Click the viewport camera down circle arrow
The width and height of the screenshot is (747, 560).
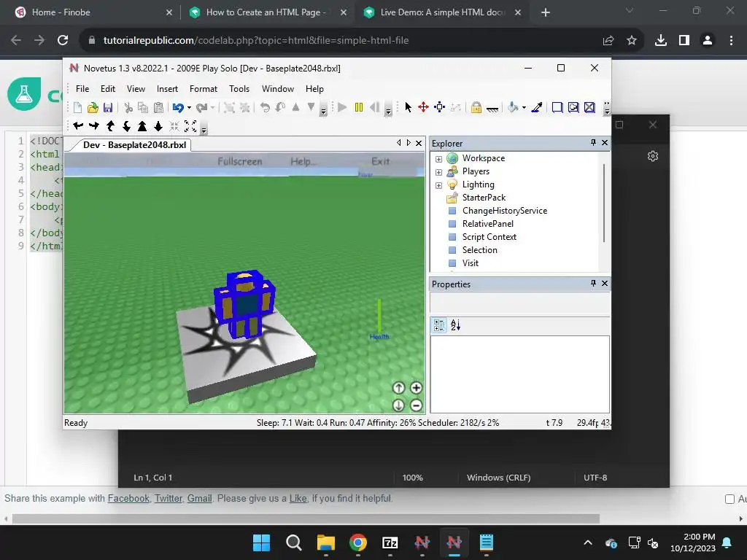pyautogui.click(x=399, y=405)
